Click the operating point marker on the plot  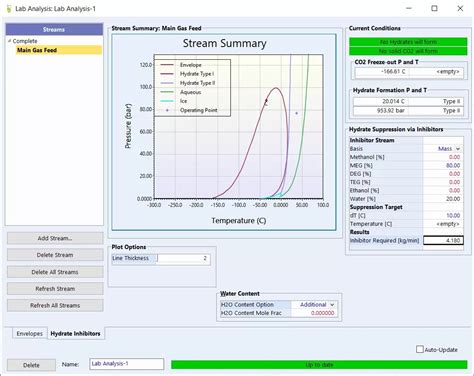[297, 113]
